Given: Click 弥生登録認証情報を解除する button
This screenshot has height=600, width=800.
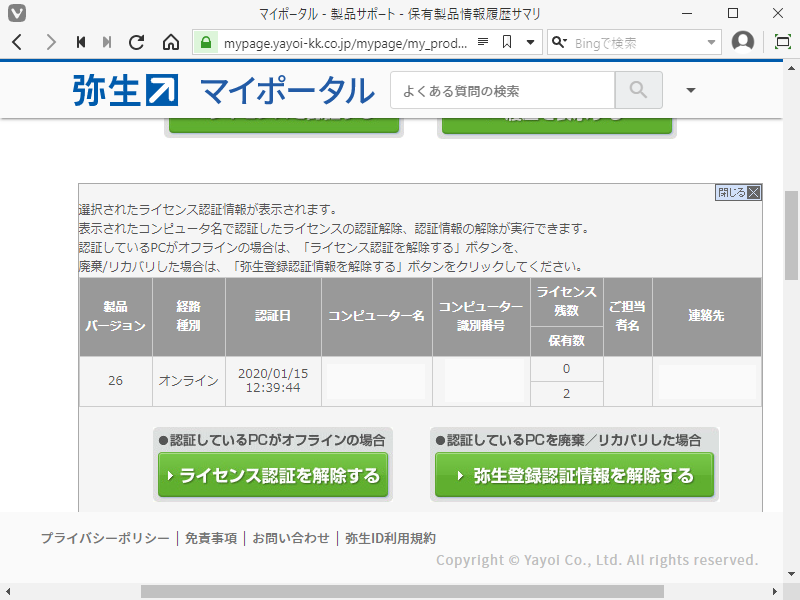Looking at the screenshot, I should click(574, 475).
